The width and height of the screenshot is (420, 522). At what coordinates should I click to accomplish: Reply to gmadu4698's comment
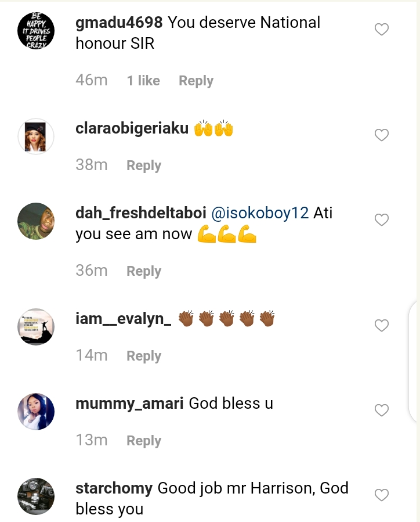(x=195, y=81)
